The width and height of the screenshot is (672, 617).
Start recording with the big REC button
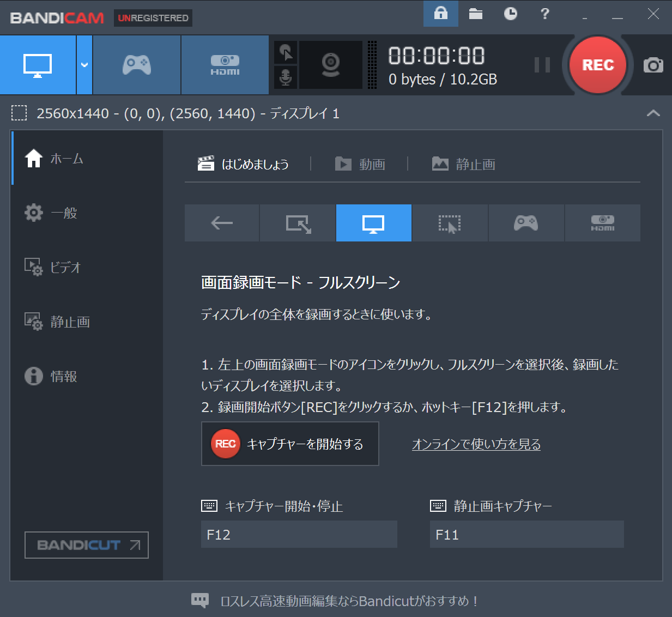point(598,65)
